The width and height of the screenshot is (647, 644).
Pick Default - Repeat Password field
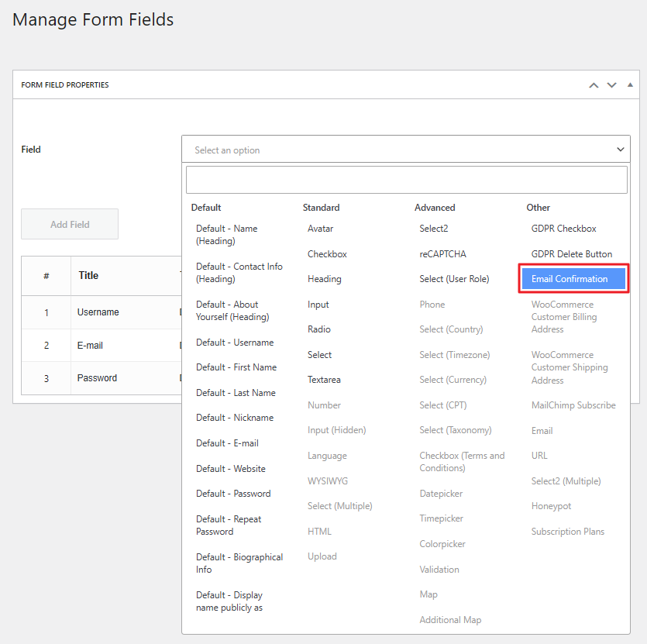pyautogui.click(x=229, y=525)
